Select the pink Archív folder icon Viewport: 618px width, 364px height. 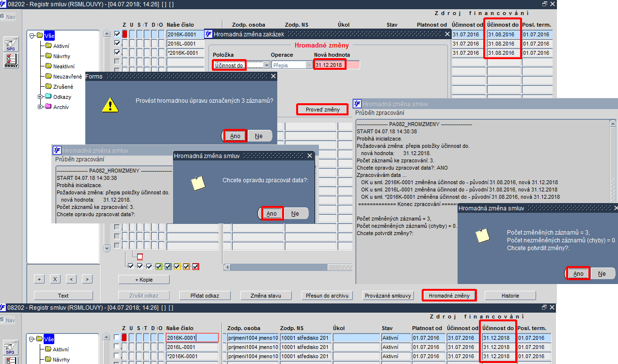48,107
